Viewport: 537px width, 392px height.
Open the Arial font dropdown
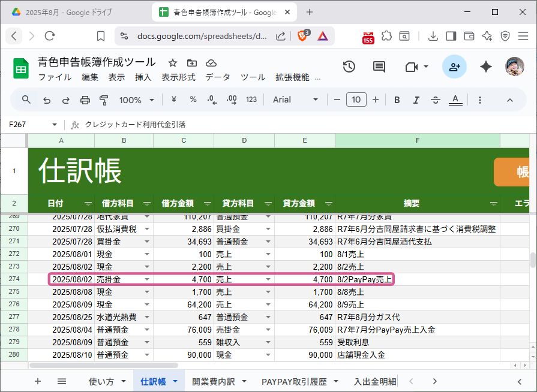293,99
